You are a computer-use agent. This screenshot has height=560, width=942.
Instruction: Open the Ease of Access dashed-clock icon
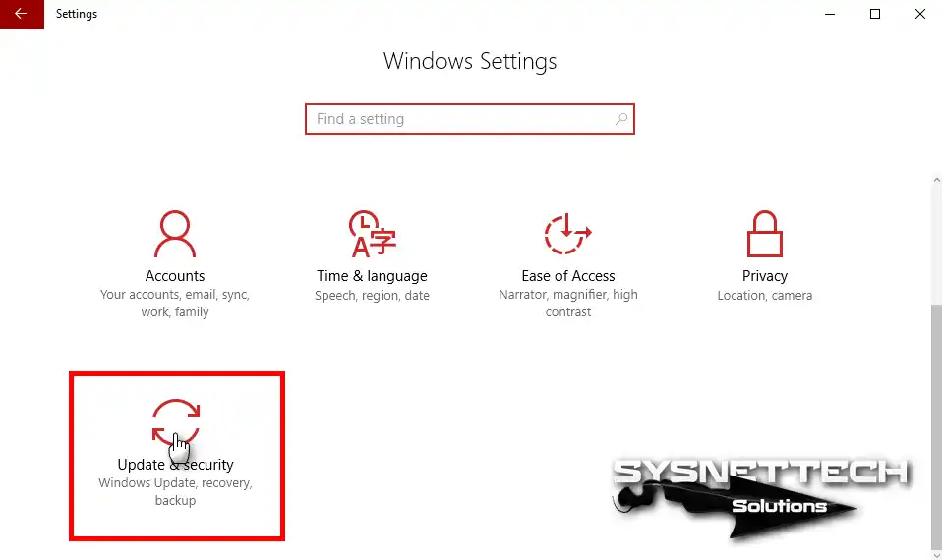click(567, 234)
